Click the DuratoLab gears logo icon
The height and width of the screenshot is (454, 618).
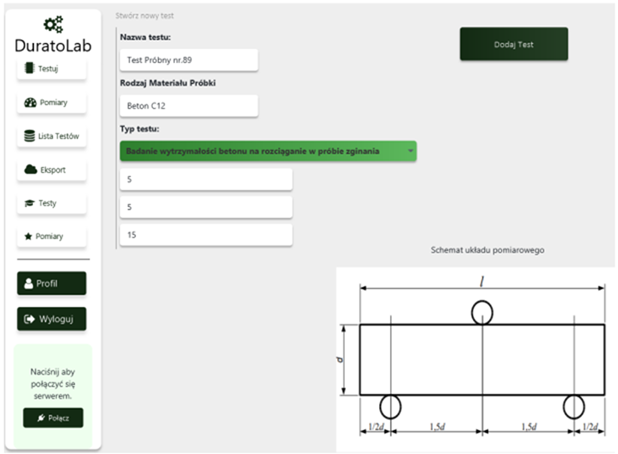pos(52,25)
